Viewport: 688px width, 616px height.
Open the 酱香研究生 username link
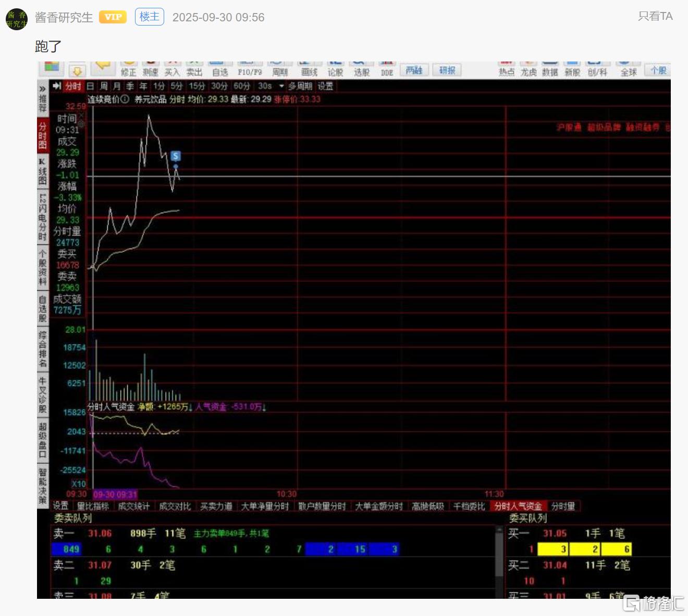[x=64, y=17]
